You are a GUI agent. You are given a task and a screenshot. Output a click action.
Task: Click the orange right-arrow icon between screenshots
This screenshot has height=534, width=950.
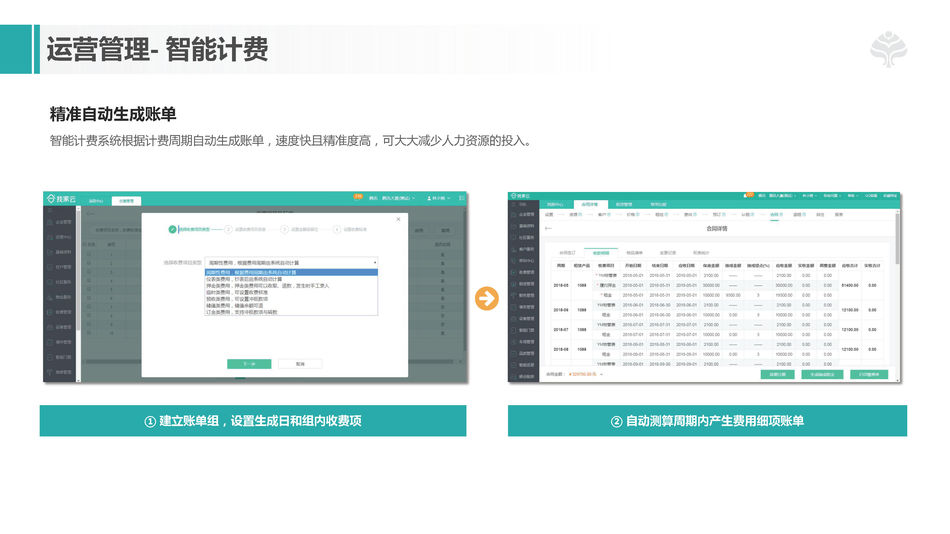(487, 299)
